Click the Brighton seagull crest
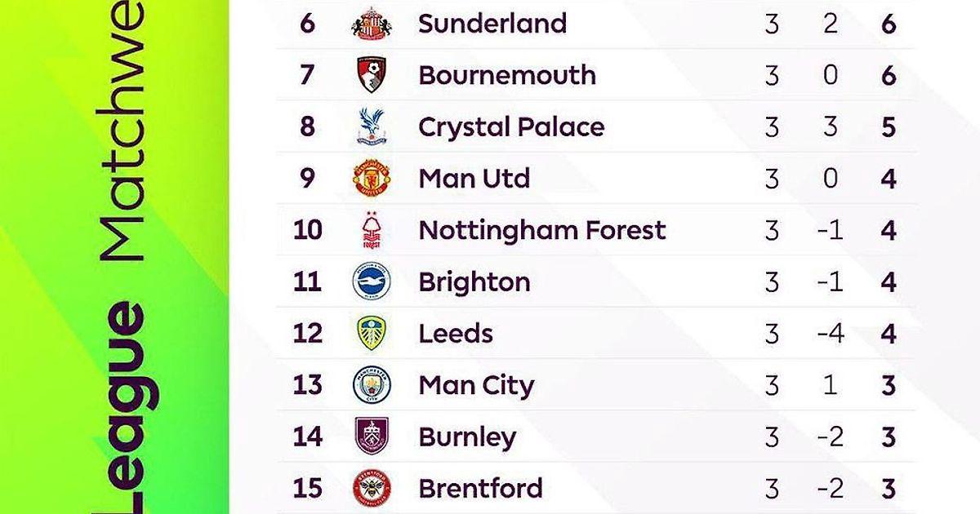 point(372,281)
